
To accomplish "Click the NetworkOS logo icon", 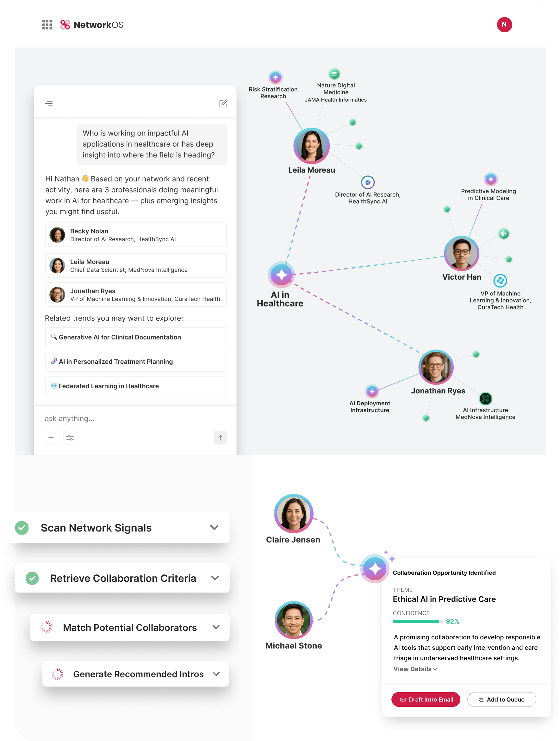I will pos(65,25).
